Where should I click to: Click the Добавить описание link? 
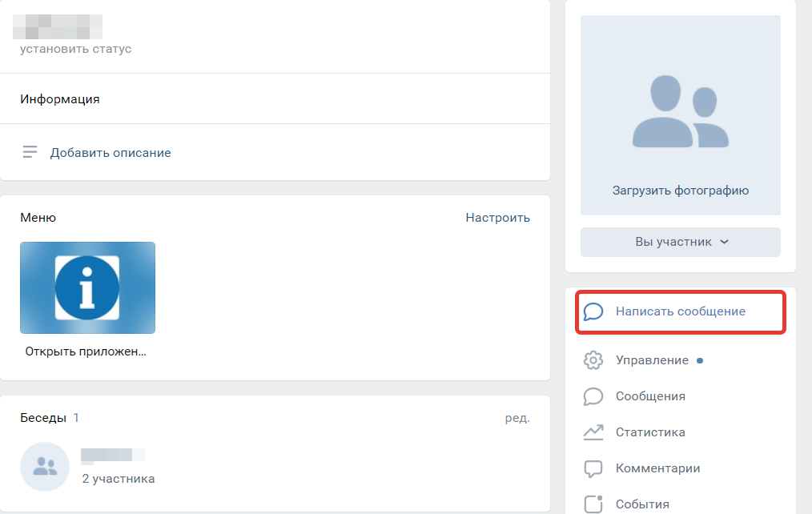point(111,152)
